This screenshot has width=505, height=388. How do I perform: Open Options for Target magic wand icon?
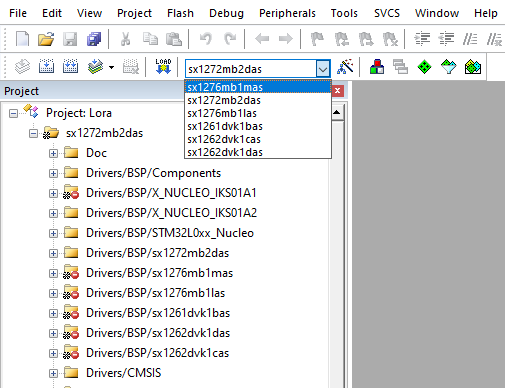click(345, 67)
